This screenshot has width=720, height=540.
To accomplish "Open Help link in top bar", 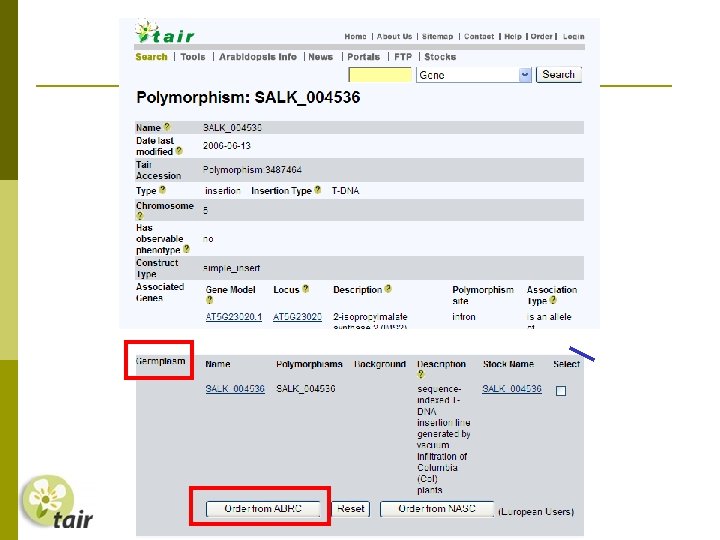I will pyautogui.click(x=513, y=36).
